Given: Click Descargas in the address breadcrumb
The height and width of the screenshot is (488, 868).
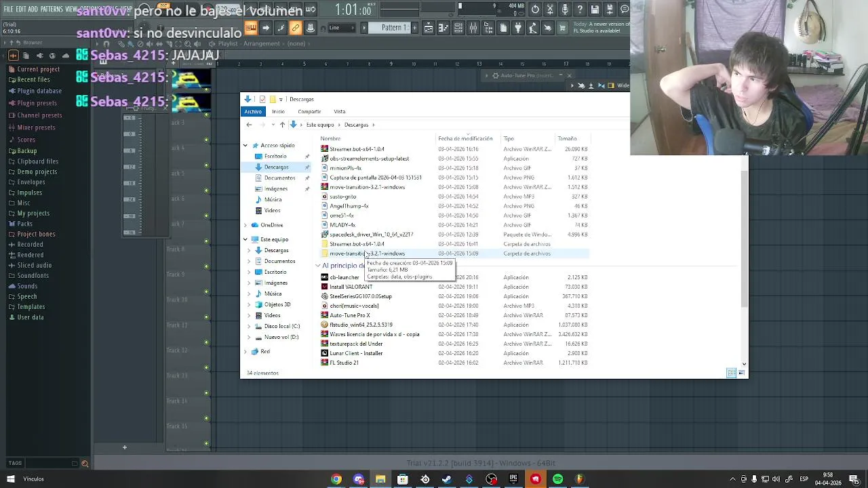Looking at the screenshot, I should 356,125.
